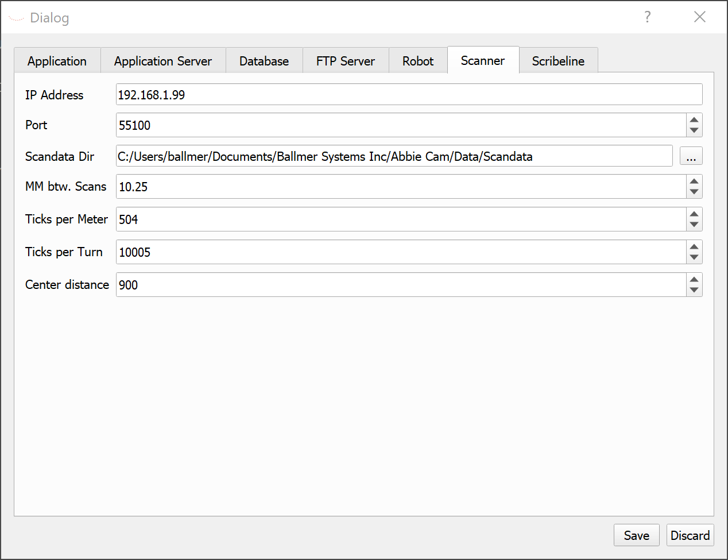The width and height of the screenshot is (728, 560).
Task: Increment MM btw. Scans value
Action: click(x=694, y=181)
